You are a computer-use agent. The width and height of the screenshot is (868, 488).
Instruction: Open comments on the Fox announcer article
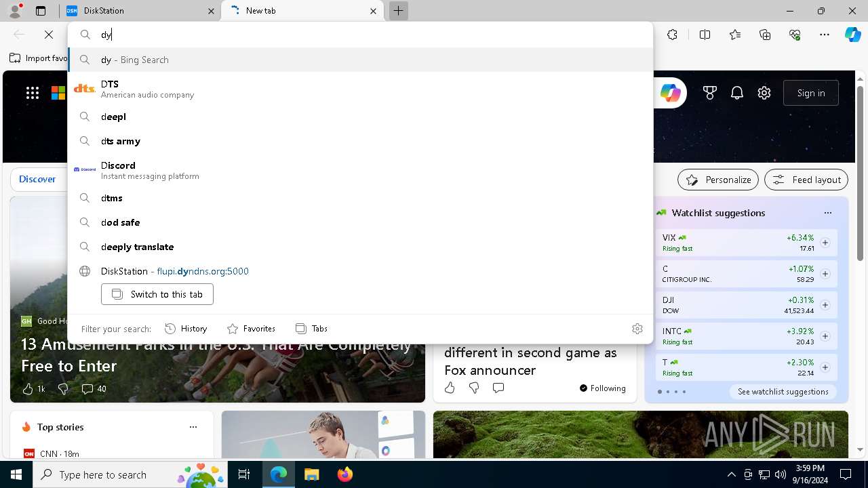[498, 388]
